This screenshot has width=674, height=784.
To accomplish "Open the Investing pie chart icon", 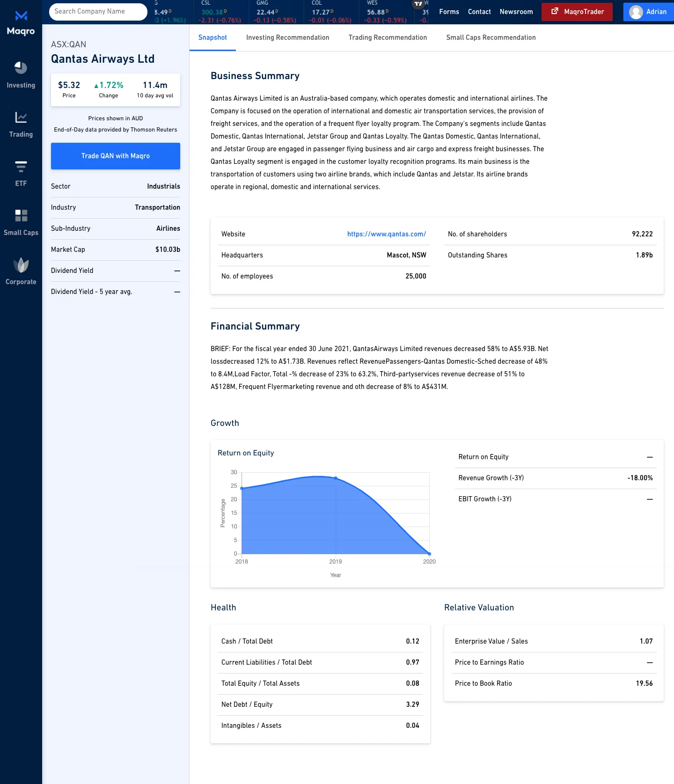I will click(x=21, y=68).
